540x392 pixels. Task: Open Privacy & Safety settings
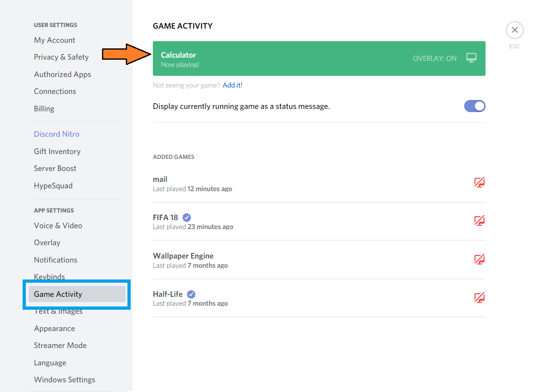61,57
